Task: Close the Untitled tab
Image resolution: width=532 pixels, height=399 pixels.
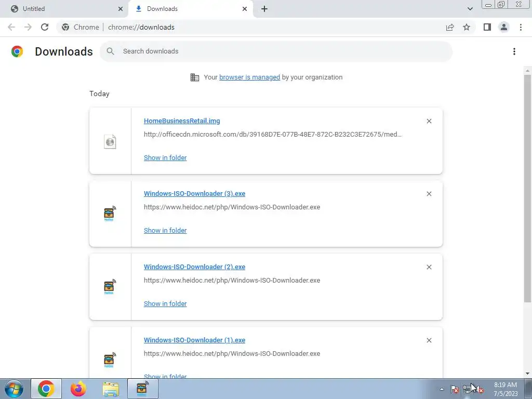Action: click(x=121, y=9)
